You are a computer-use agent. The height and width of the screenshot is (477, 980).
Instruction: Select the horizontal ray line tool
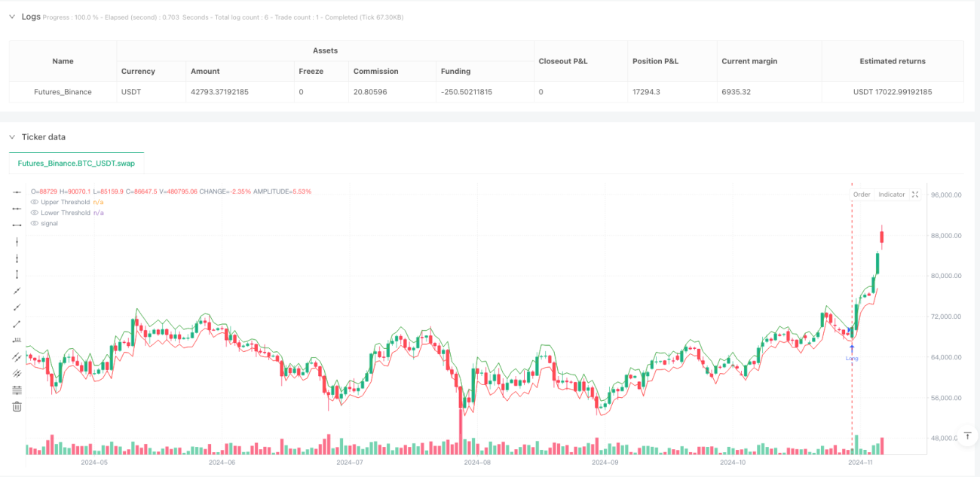point(17,209)
